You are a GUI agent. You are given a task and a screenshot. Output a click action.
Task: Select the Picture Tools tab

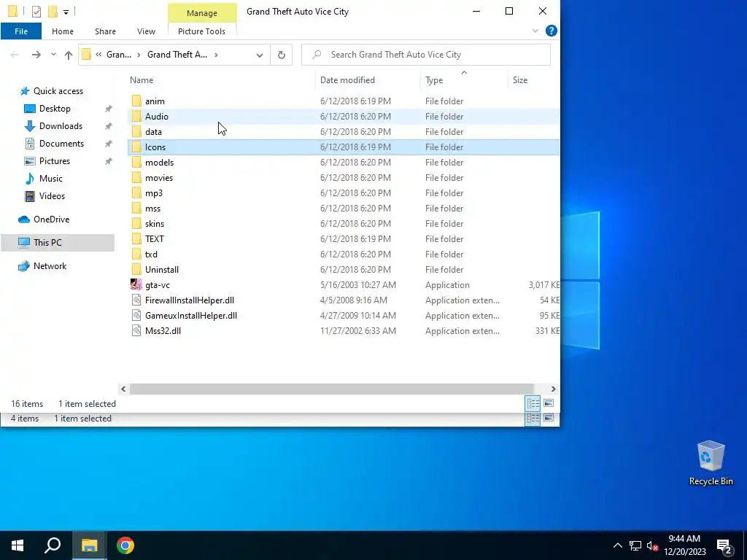(x=201, y=31)
